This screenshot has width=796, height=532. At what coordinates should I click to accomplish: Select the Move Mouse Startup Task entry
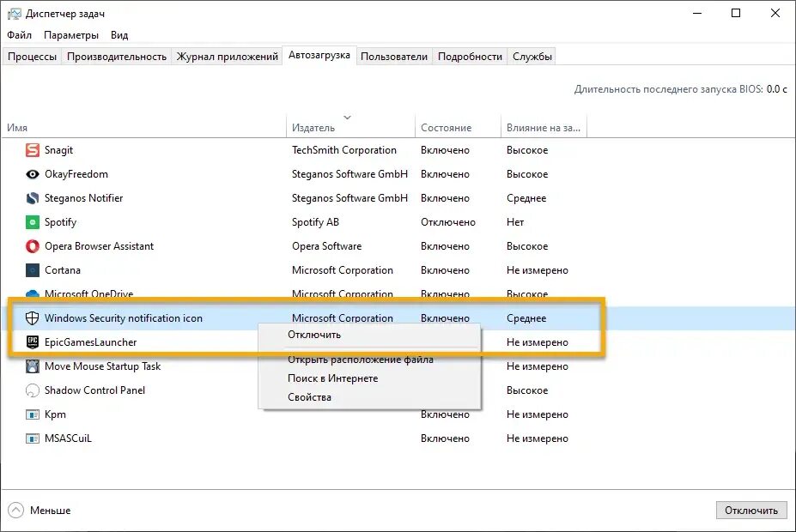click(102, 366)
